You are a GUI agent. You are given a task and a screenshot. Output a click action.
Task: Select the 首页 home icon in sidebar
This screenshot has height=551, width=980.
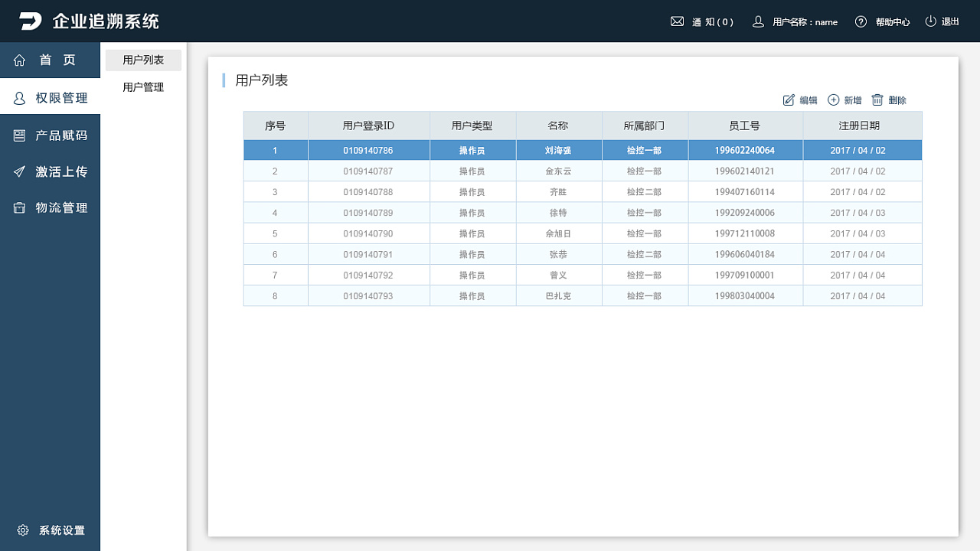18,60
